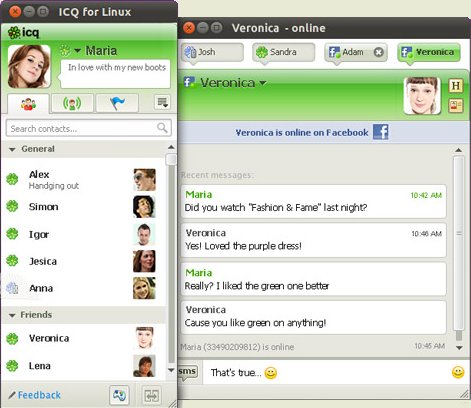Viewport: 471px width, 408px height.
Task: Toggle compact view button beside the games icon
Action: click(152, 395)
